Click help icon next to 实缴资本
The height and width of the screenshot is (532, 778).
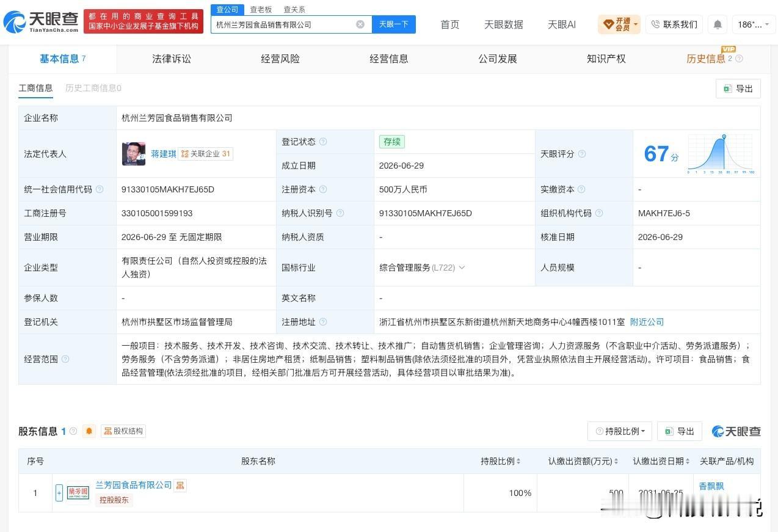tap(581, 189)
